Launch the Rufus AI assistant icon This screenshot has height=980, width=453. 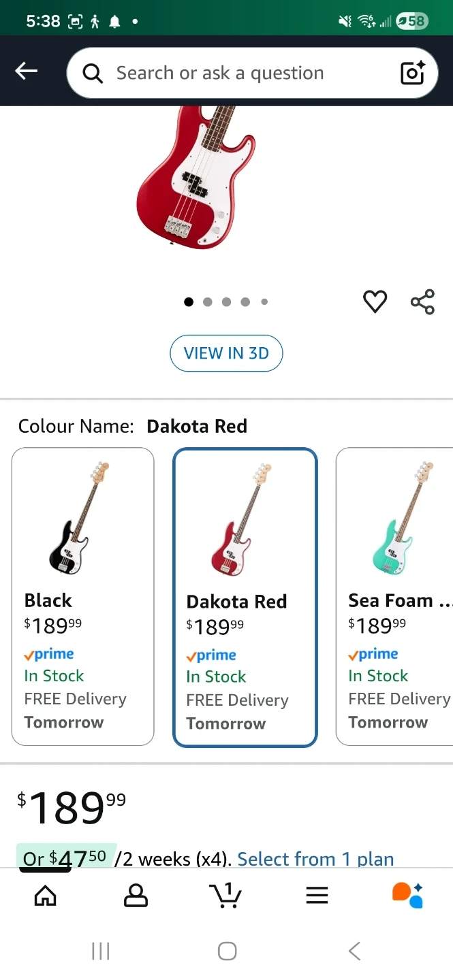407,896
